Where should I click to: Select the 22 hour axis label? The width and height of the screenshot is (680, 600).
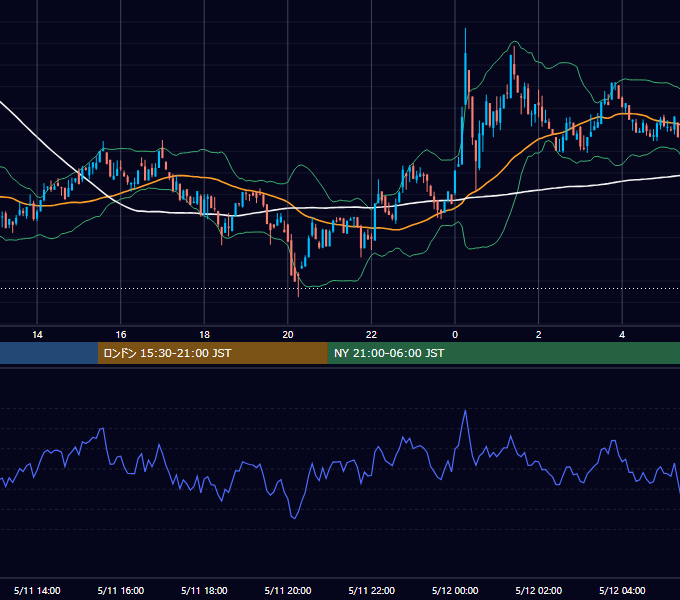click(371, 335)
